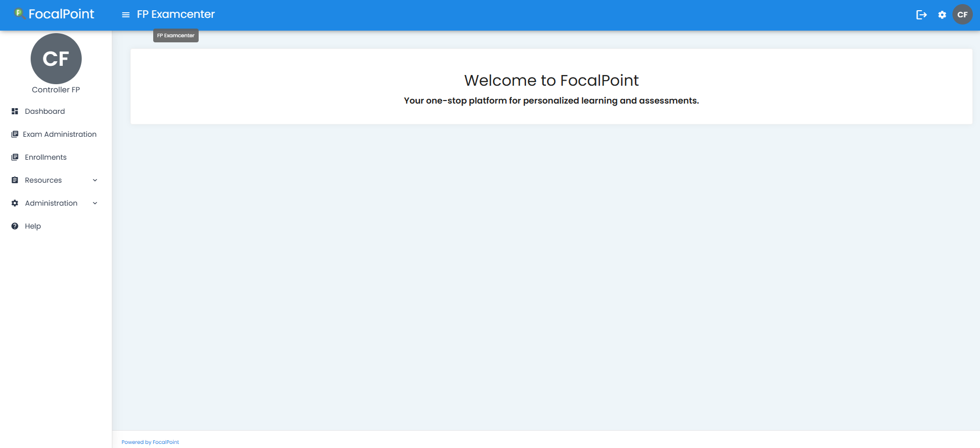This screenshot has height=448, width=980.
Task: Expand the Administration chevron
Action: [95, 203]
